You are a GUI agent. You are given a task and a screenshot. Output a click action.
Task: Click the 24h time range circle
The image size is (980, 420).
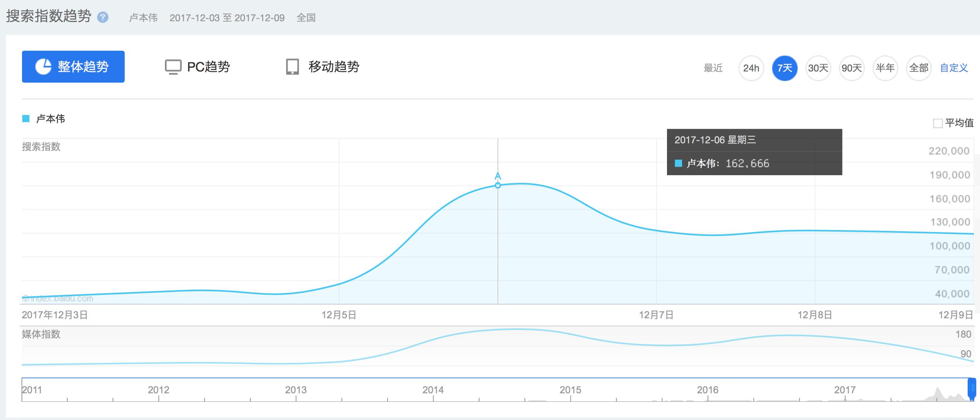point(751,68)
